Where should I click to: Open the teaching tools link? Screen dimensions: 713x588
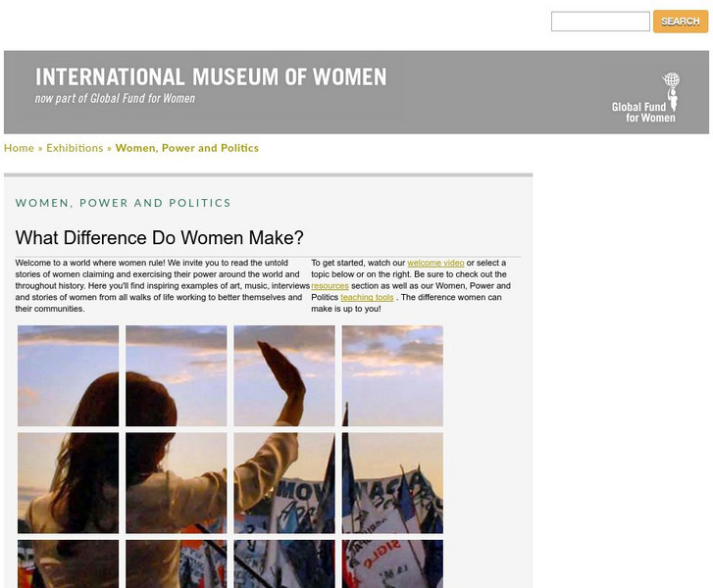point(367,297)
